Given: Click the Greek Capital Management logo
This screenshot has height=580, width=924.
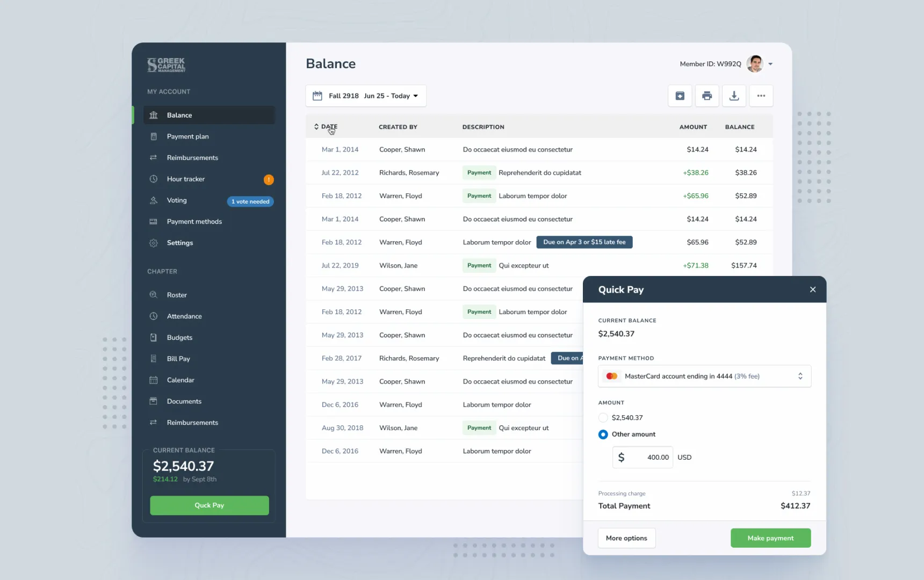Looking at the screenshot, I should (167, 65).
